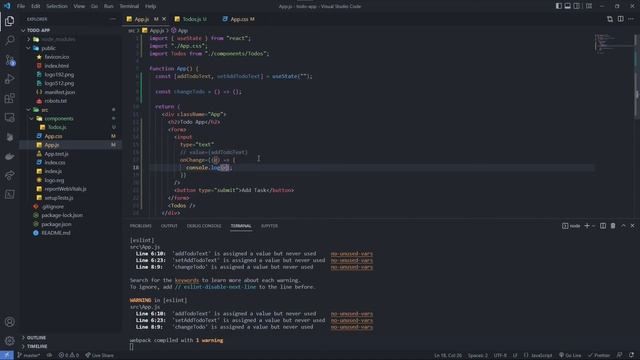Click the split editor icon
Screen dimensions: 640x360
click(x=620, y=19)
